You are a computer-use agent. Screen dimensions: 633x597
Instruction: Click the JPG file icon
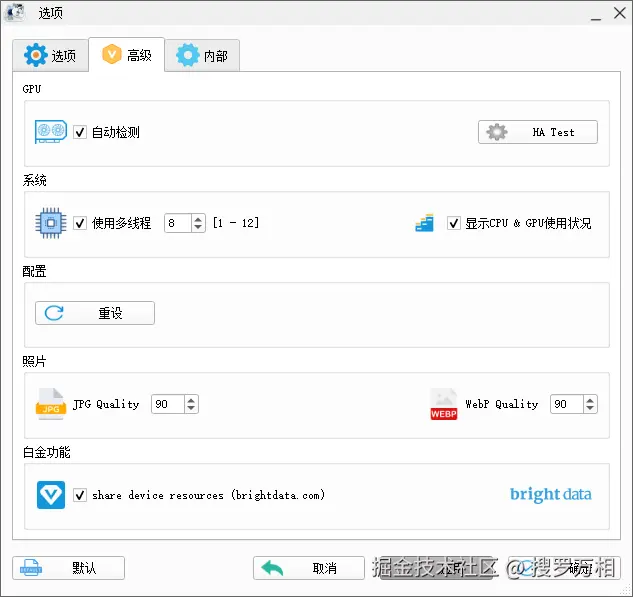(x=51, y=404)
